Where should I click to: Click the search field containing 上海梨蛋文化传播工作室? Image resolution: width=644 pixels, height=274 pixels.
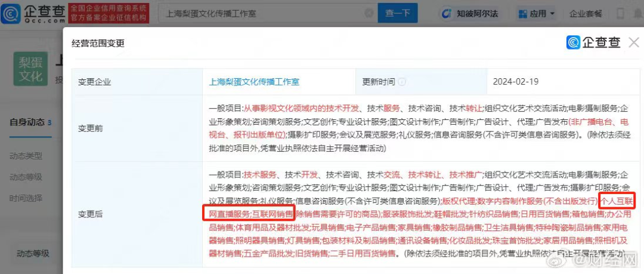[267, 13]
